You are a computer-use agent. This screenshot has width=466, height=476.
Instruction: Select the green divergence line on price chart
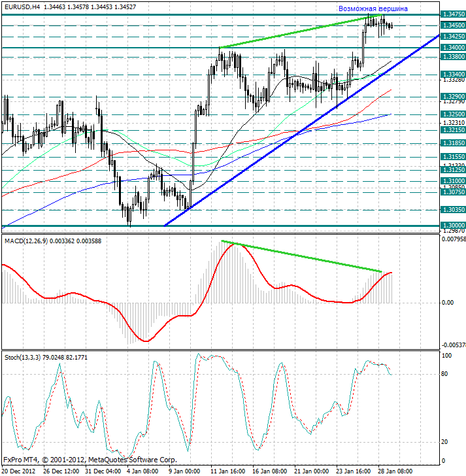pos(301,31)
